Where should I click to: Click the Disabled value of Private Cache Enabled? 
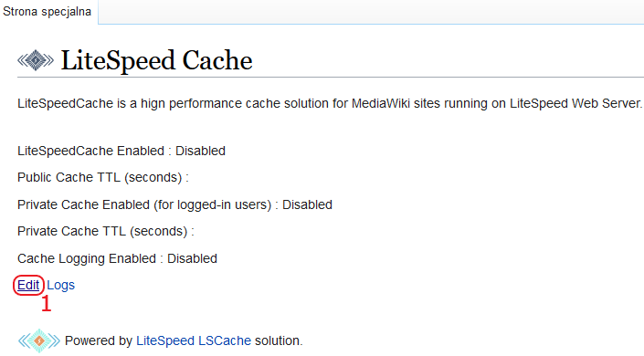point(307,204)
